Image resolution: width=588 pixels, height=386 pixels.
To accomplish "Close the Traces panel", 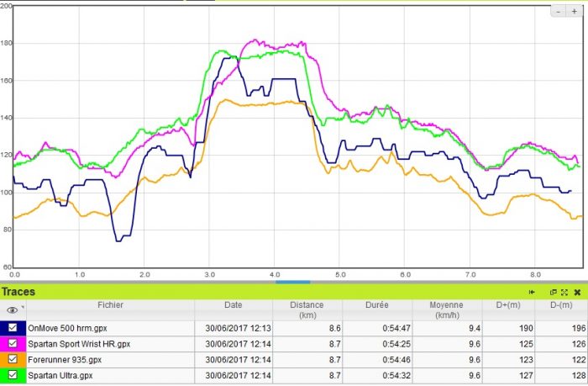I will pos(577,292).
